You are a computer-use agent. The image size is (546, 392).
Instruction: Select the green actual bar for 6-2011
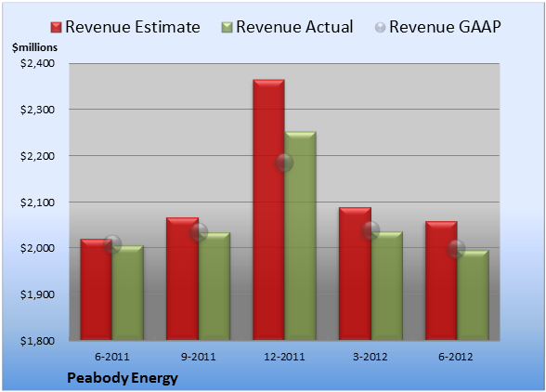(x=128, y=293)
